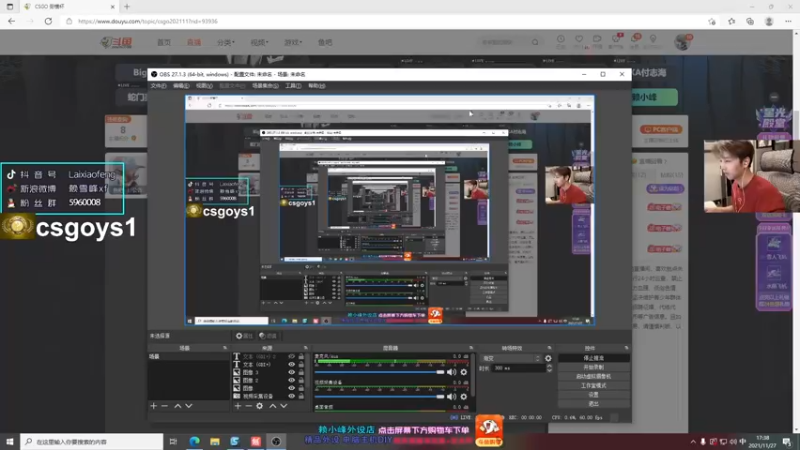Start the virtual camera in OBS controls
The width and height of the screenshot is (800, 450).
(x=593, y=377)
